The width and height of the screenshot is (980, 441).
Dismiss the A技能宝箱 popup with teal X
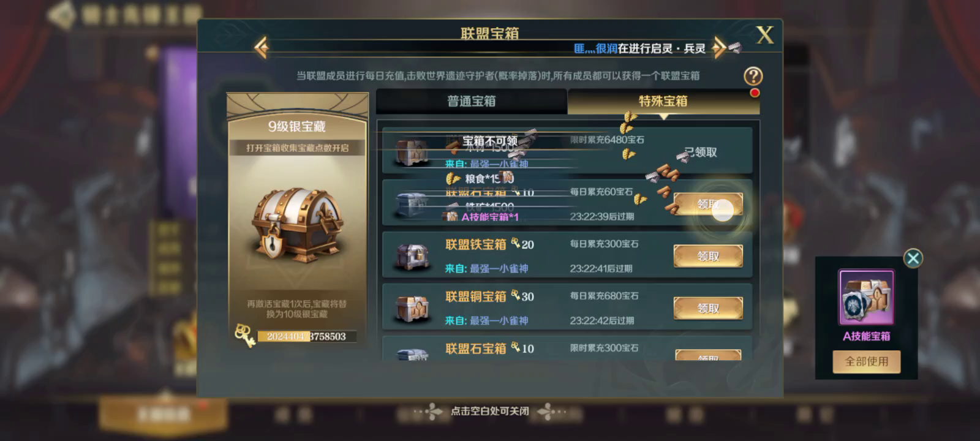tap(913, 258)
